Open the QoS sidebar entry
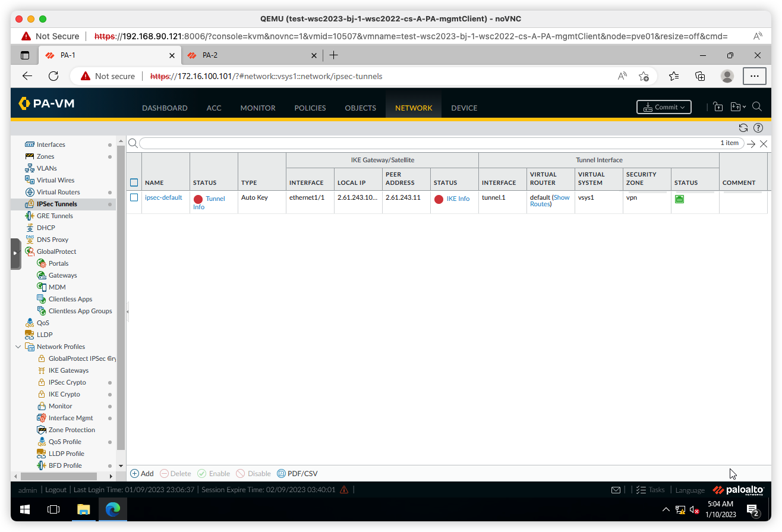The image size is (782, 532). coord(43,323)
